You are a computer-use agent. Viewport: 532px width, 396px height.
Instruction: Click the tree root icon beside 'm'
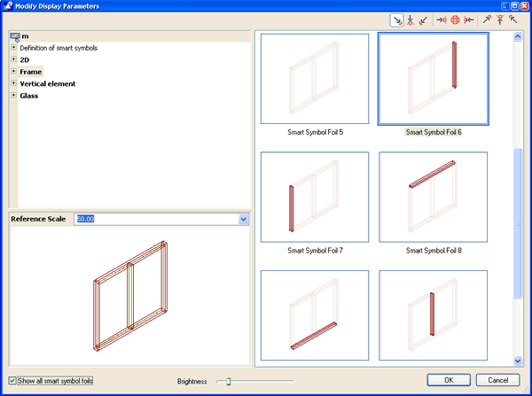click(15, 36)
